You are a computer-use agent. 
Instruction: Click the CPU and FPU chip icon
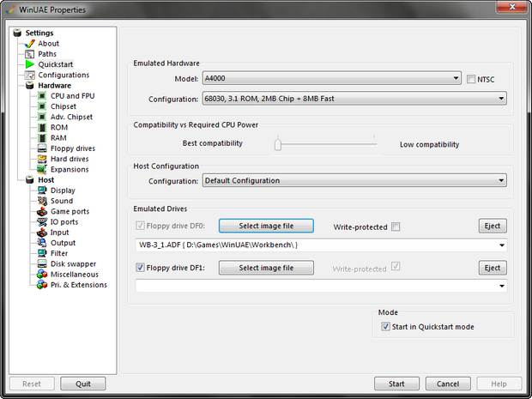(x=42, y=96)
